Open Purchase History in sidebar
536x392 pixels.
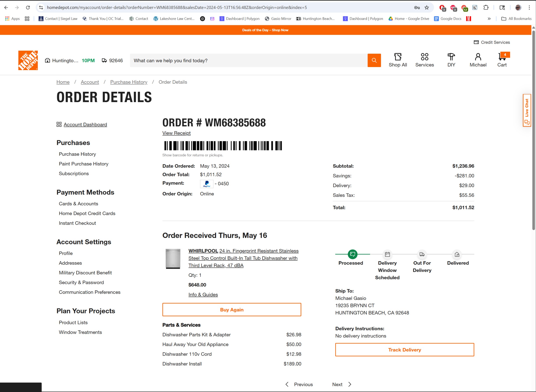click(77, 154)
